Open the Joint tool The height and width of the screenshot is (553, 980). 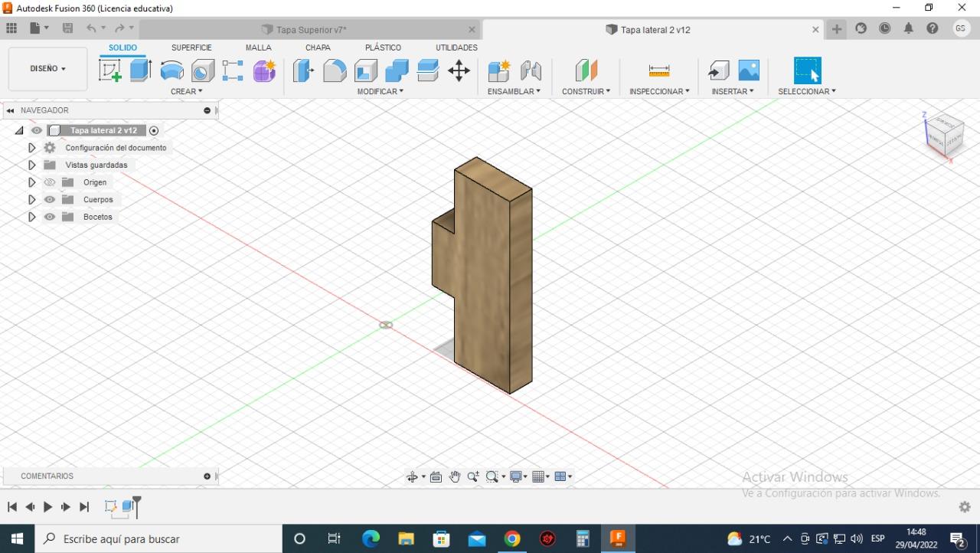click(531, 70)
